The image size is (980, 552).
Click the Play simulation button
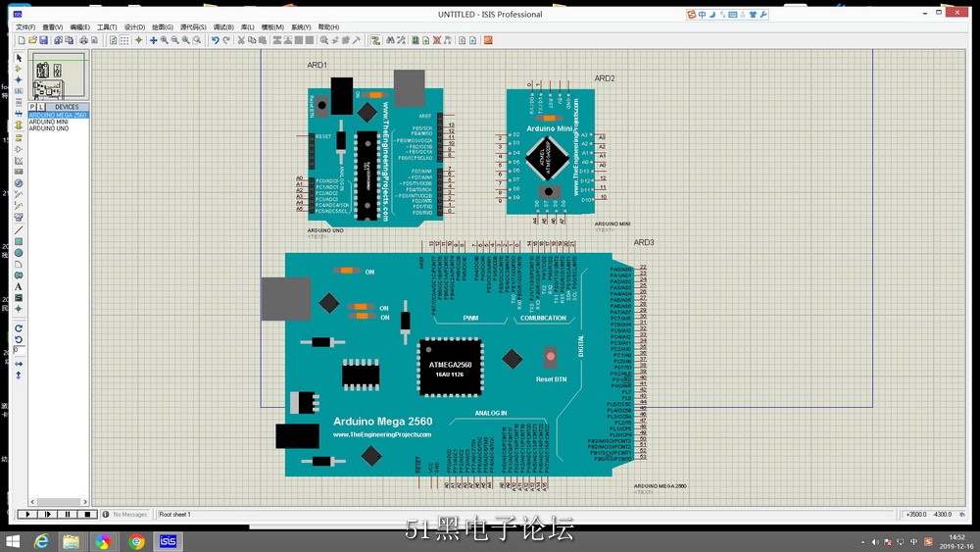coord(27,514)
